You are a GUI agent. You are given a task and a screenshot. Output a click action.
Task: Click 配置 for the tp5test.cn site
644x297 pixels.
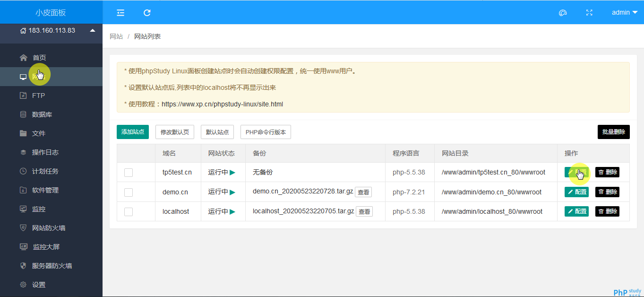pyautogui.click(x=576, y=172)
